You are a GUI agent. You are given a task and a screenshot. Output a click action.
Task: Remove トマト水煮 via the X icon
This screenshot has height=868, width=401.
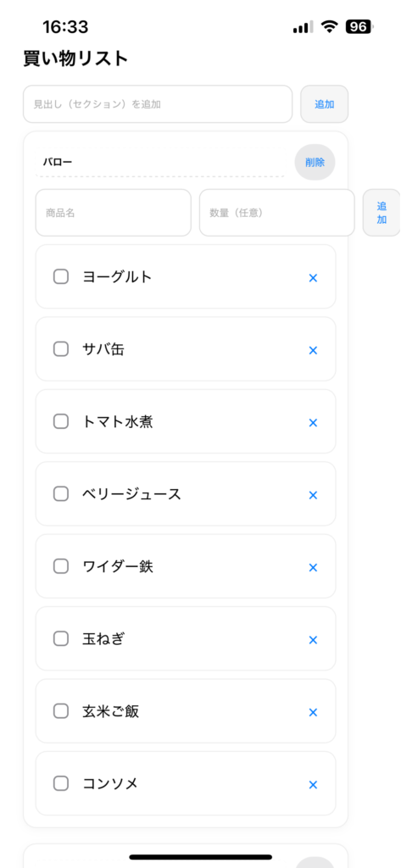click(x=313, y=422)
